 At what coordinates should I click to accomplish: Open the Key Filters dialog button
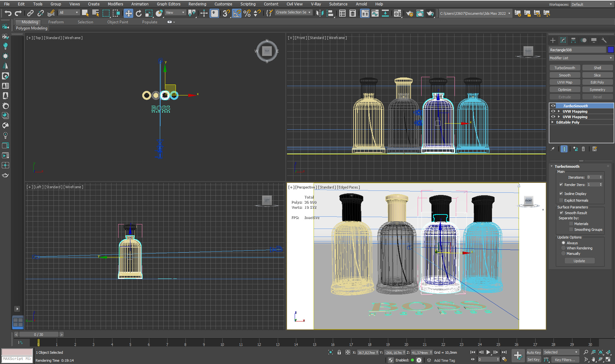[565, 360]
